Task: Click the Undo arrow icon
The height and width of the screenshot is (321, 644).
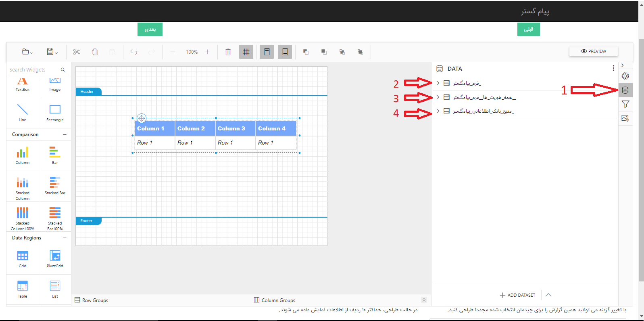Action: (134, 52)
